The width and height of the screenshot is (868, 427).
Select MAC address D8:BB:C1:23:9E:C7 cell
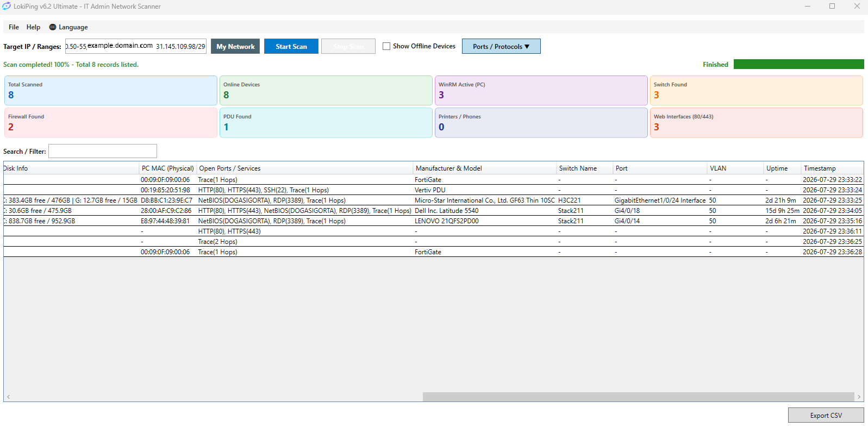tap(166, 200)
